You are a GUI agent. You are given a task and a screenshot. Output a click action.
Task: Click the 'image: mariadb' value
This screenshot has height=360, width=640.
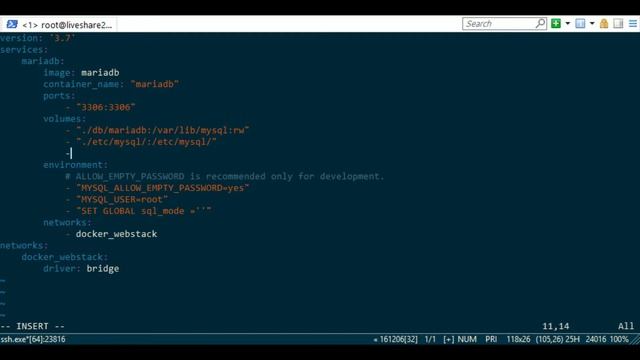pos(100,73)
